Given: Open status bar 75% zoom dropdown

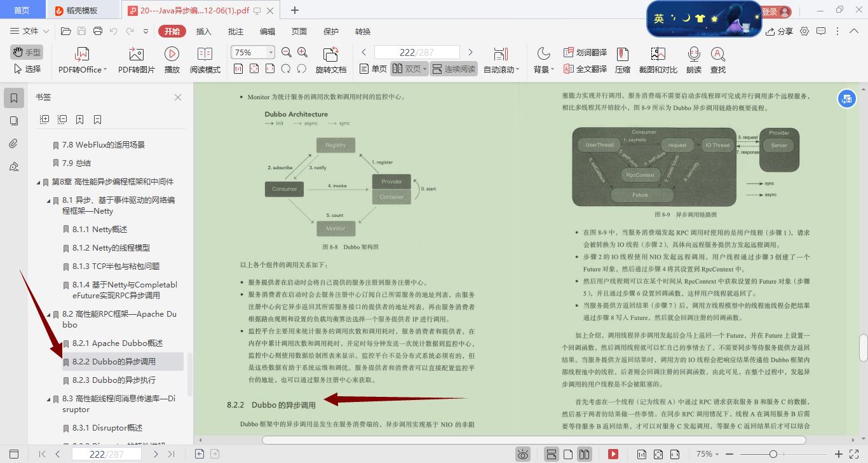Looking at the screenshot, I should tap(708, 454).
